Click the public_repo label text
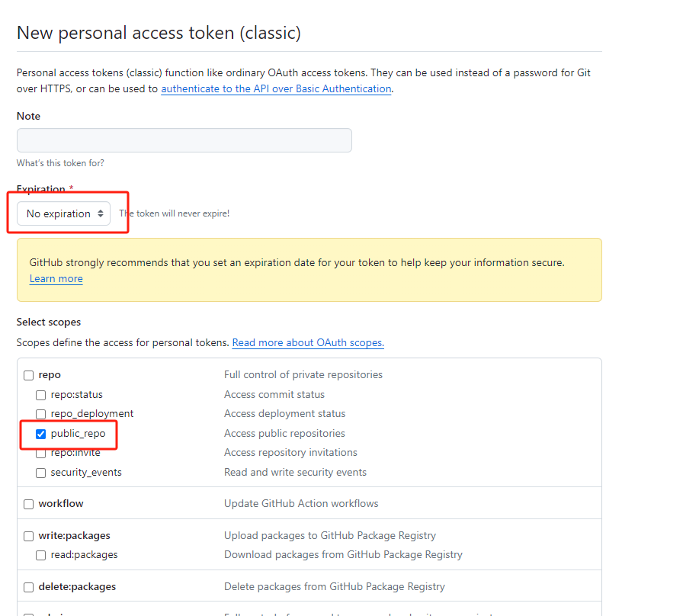Screen dimensions: 699x616 pos(78,434)
